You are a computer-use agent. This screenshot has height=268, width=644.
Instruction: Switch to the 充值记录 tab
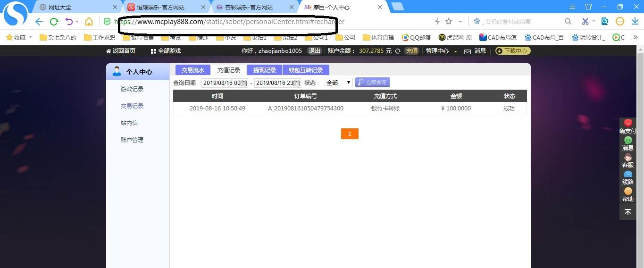click(x=229, y=70)
